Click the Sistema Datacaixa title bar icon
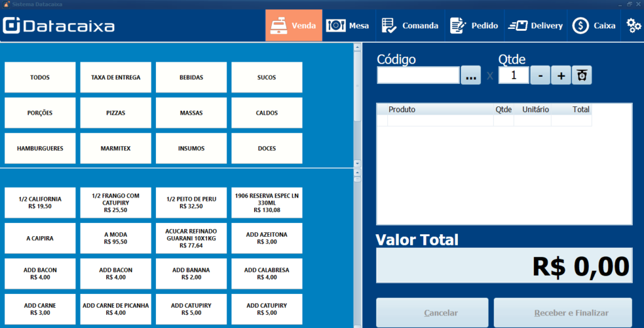The width and height of the screenshot is (644, 328). point(6,4)
